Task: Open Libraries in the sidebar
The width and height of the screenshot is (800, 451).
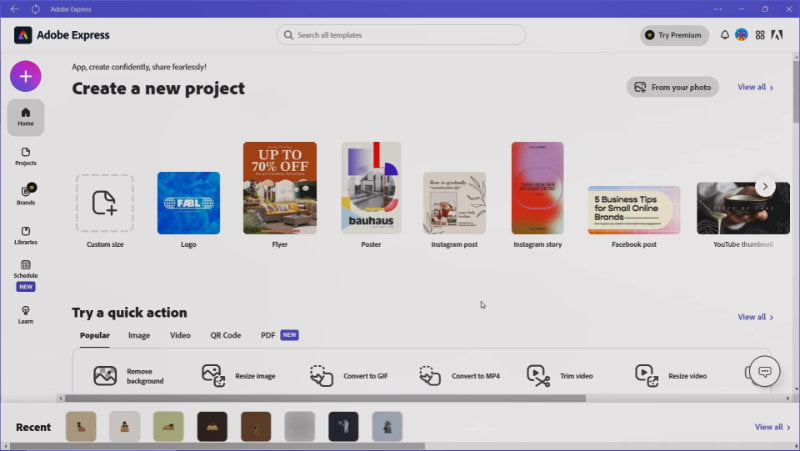Action: click(26, 235)
